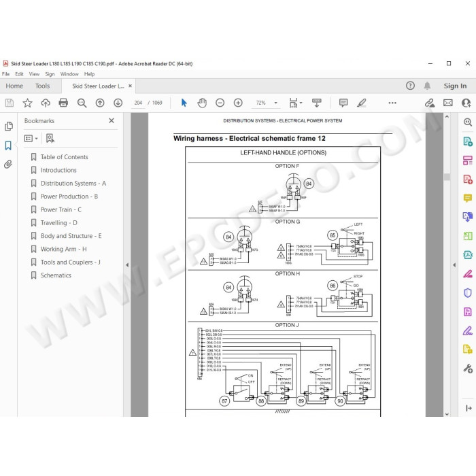Go to next page arrow
Screen dimensions: 476x476
[118, 103]
